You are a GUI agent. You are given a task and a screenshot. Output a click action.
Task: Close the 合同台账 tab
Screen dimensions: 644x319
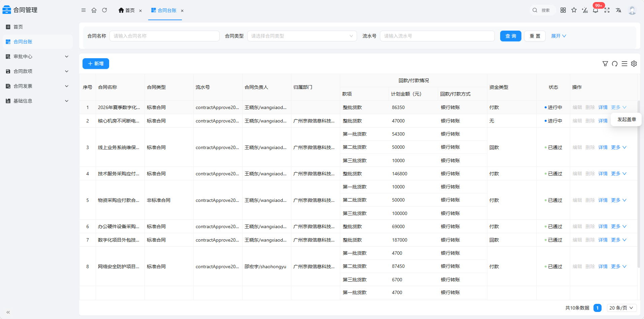pyautogui.click(x=182, y=11)
